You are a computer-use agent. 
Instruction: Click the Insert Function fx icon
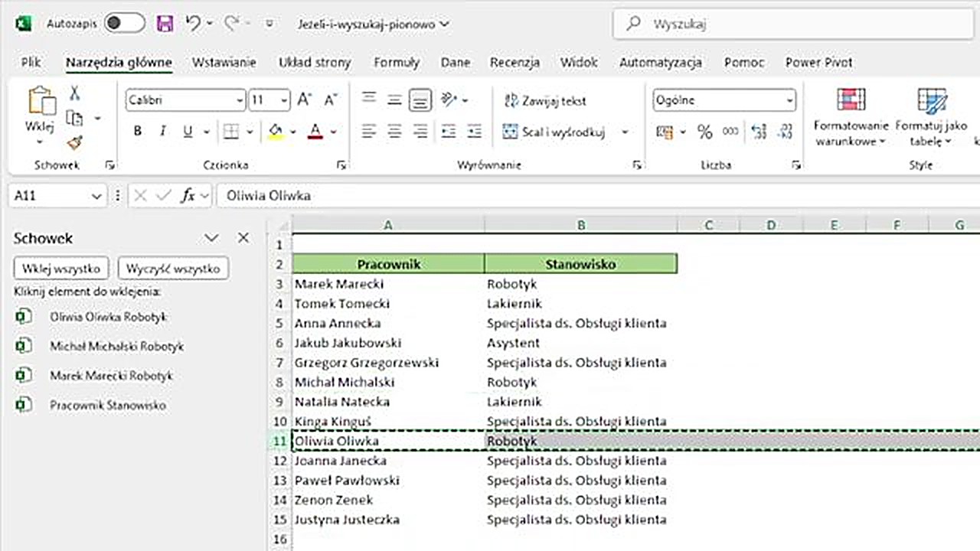tap(188, 196)
